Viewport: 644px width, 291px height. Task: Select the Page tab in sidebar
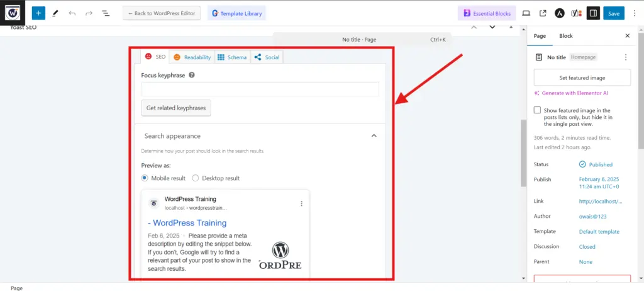(540, 36)
